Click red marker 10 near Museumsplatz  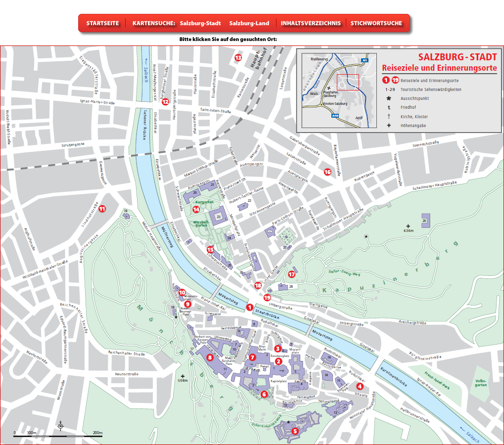(182, 292)
